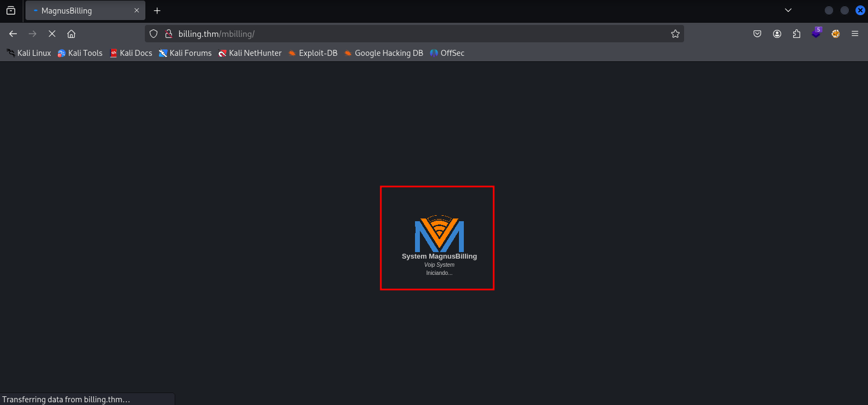868x405 pixels.
Task: Open the recent browsing view icon
Action: 11,10
